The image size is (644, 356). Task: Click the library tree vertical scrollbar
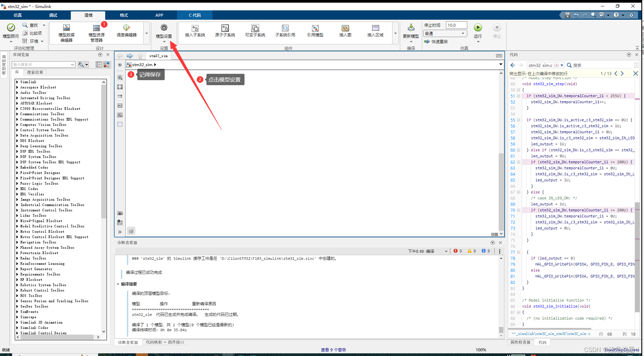click(x=104, y=152)
